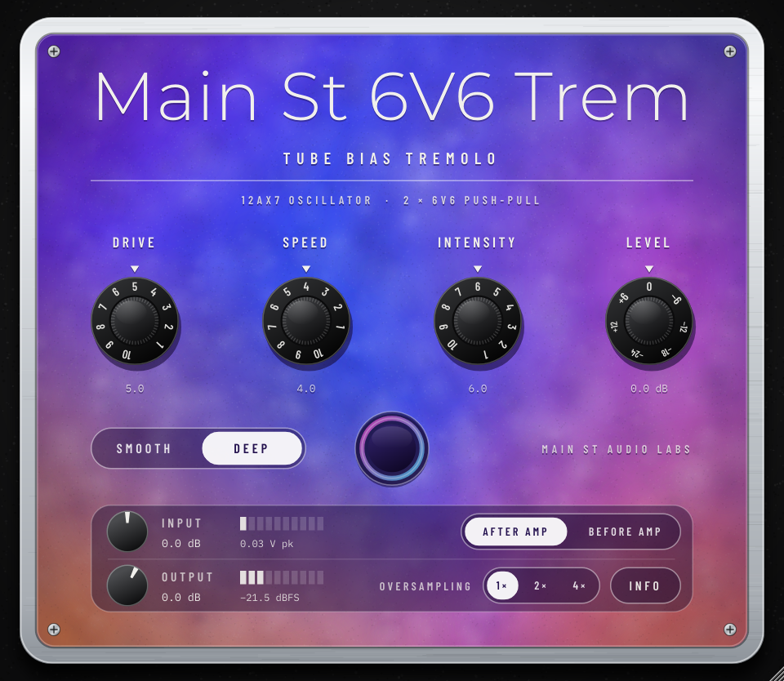The image size is (784, 681).
Task: Set oversampling to 4×
Action: tap(579, 585)
